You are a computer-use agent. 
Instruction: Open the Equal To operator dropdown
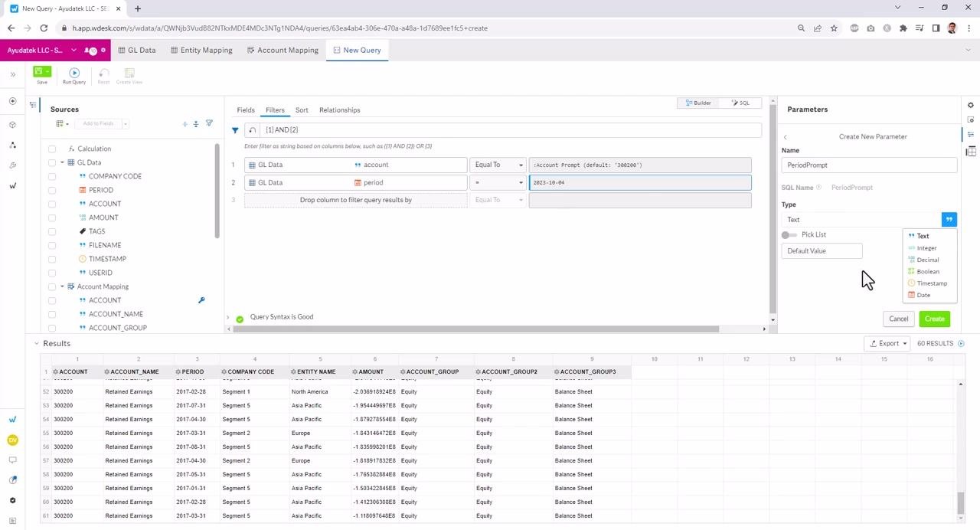[498, 165]
